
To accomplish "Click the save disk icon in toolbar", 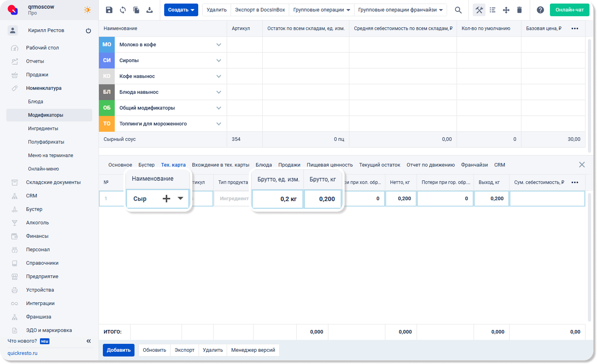I will [109, 10].
